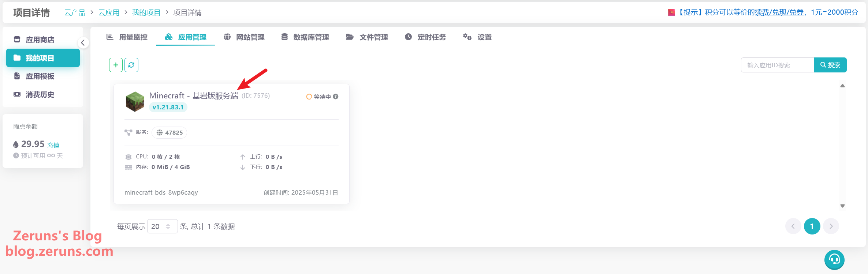Image resolution: width=868 pixels, height=274 pixels.
Task: Open 消费历史 in the sidebar
Action: coord(40,94)
